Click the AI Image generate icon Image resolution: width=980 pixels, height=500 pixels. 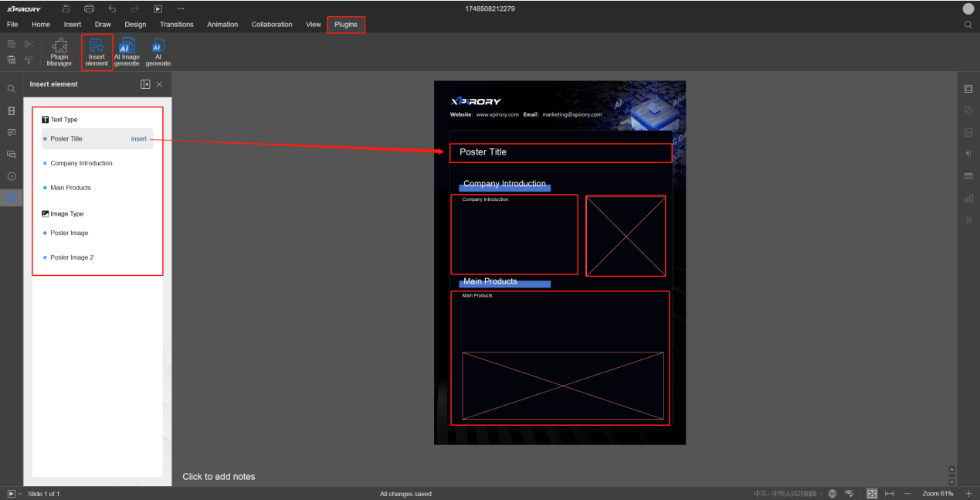127,53
